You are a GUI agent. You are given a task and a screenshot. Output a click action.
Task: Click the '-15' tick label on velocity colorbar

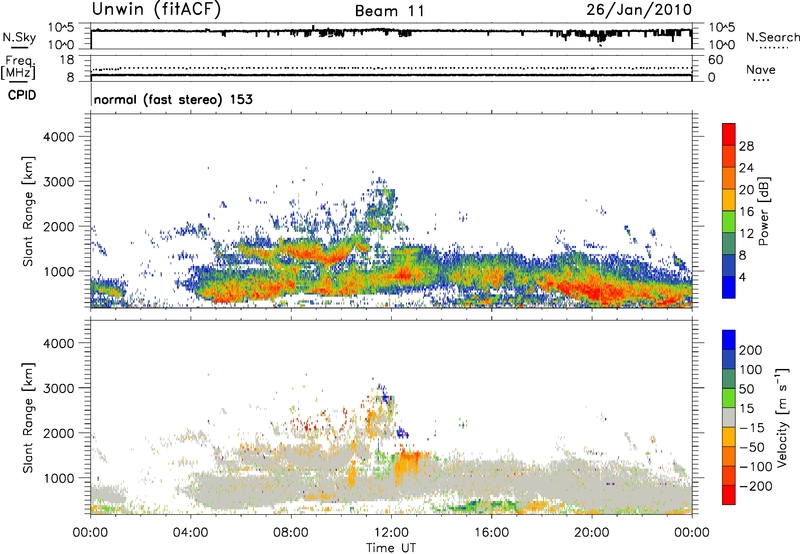coord(752,427)
